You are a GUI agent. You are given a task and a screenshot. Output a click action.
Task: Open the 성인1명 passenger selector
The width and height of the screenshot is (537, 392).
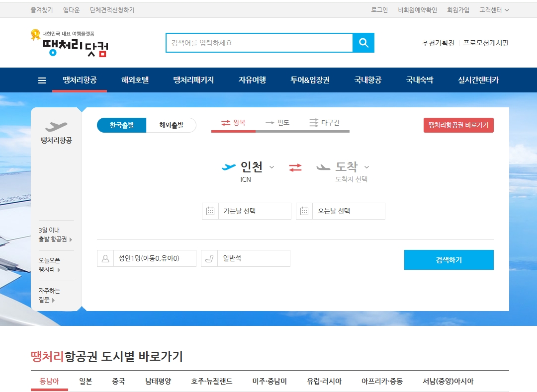pos(147,258)
